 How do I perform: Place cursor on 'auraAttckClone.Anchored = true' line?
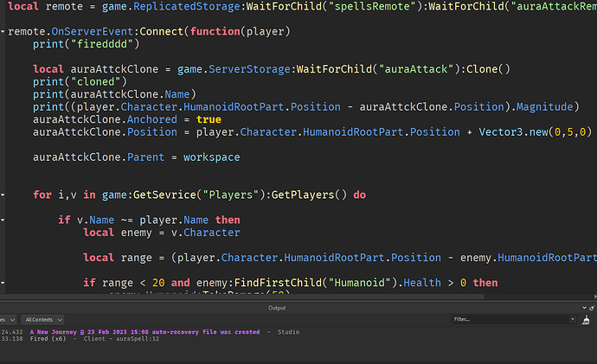tap(114, 118)
